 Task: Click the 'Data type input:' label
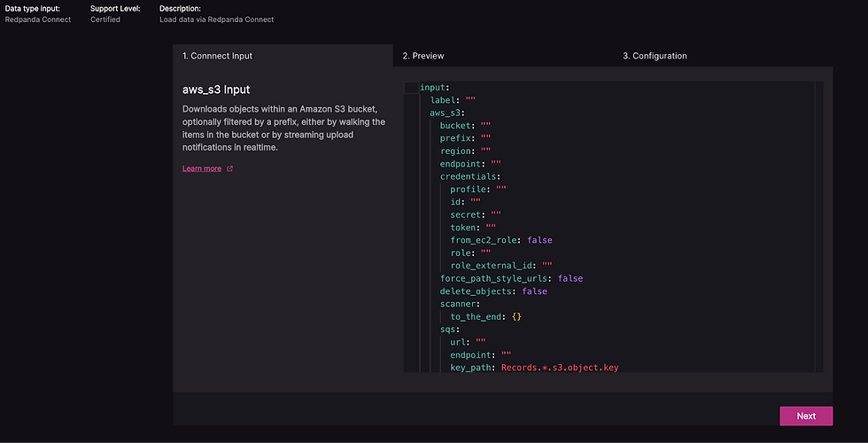point(33,9)
